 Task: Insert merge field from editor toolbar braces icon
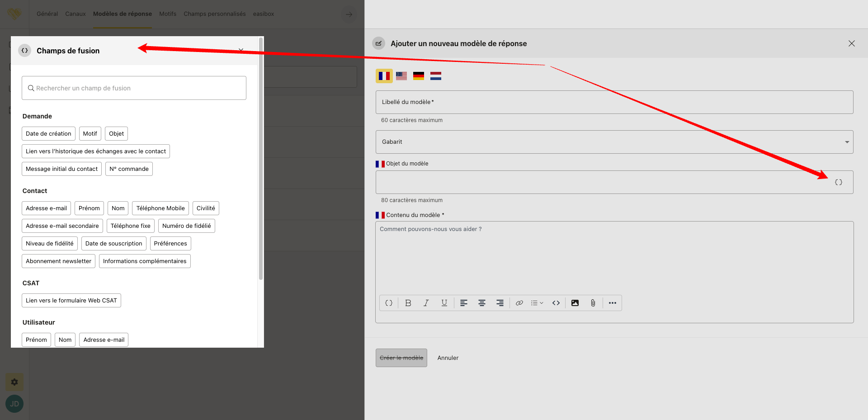click(x=389, y=303)
